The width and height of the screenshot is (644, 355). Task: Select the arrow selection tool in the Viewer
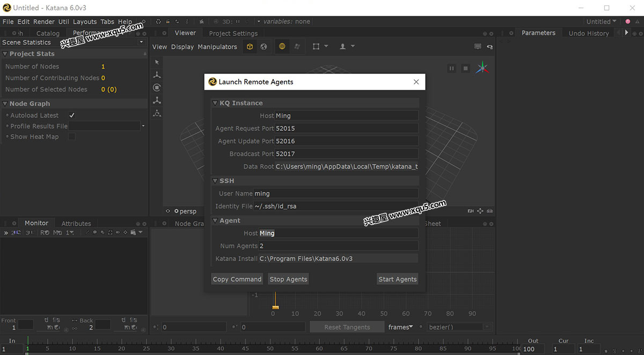coord(157,63)
